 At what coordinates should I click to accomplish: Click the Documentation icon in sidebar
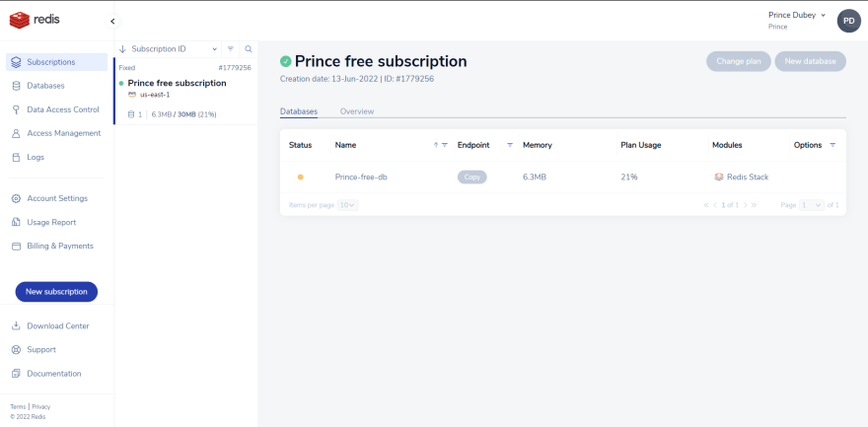pyautogui.click(x=16, y=374)
